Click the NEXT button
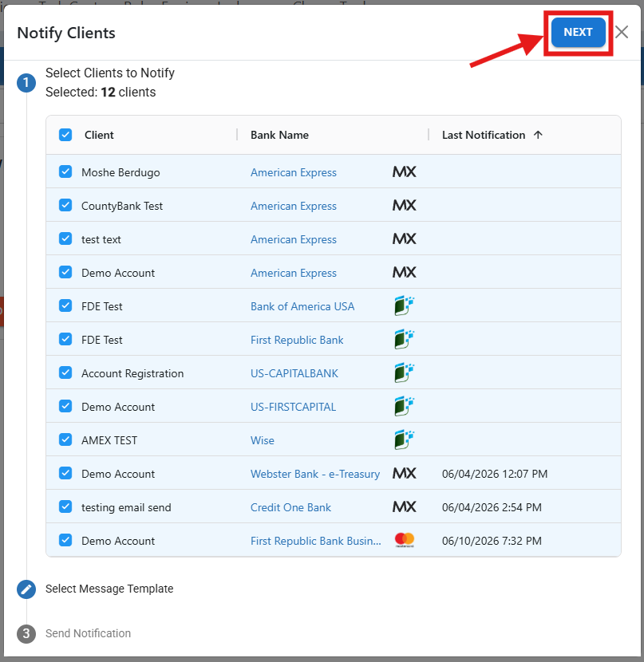The width and height of the screenshot is (644, 662). [578, 32]
